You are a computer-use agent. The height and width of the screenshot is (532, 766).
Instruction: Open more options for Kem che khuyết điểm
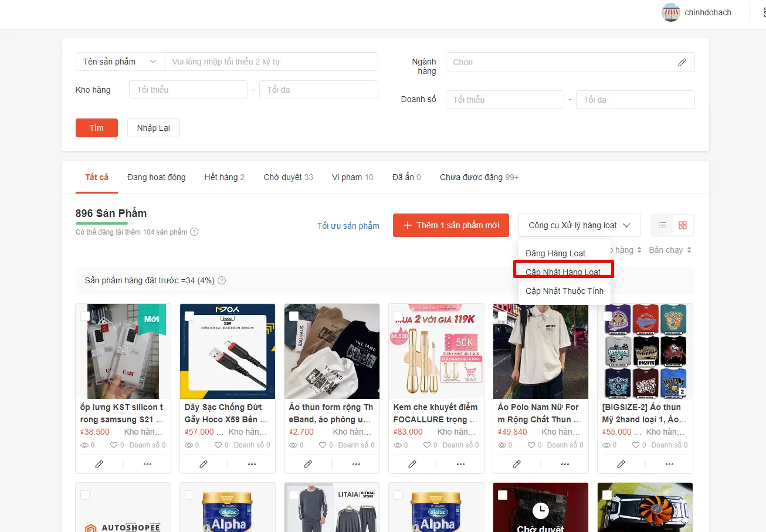tap(460, 464)
